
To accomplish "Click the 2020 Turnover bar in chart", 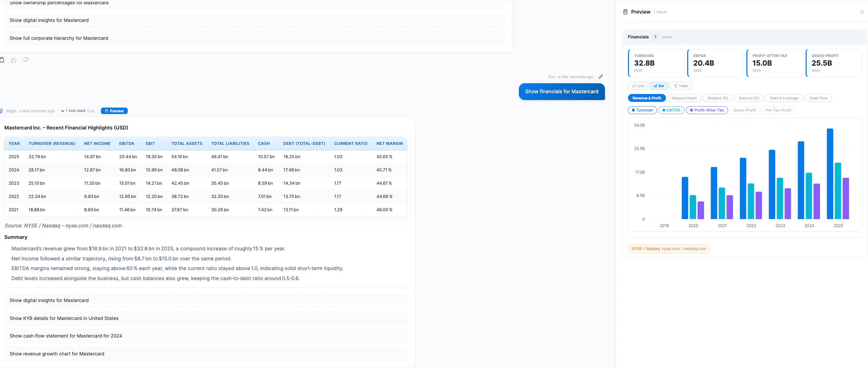I will [x=685, y=198].
